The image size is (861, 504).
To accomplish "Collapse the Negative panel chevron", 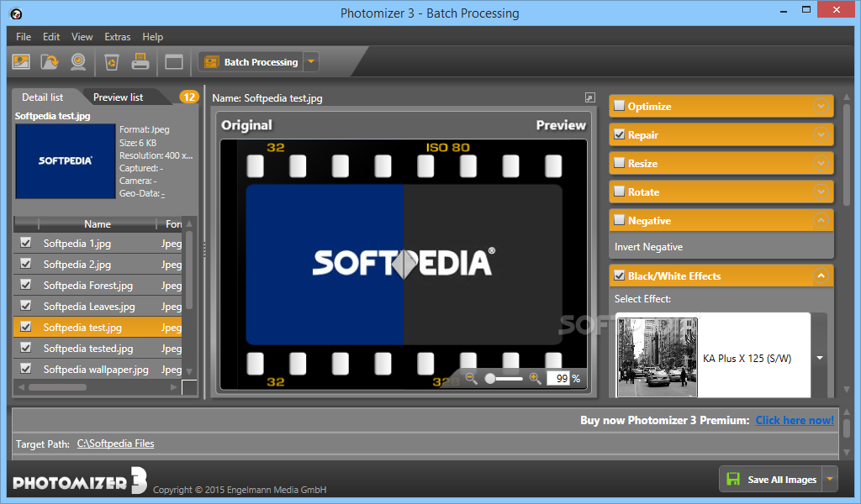I will 821,220.
